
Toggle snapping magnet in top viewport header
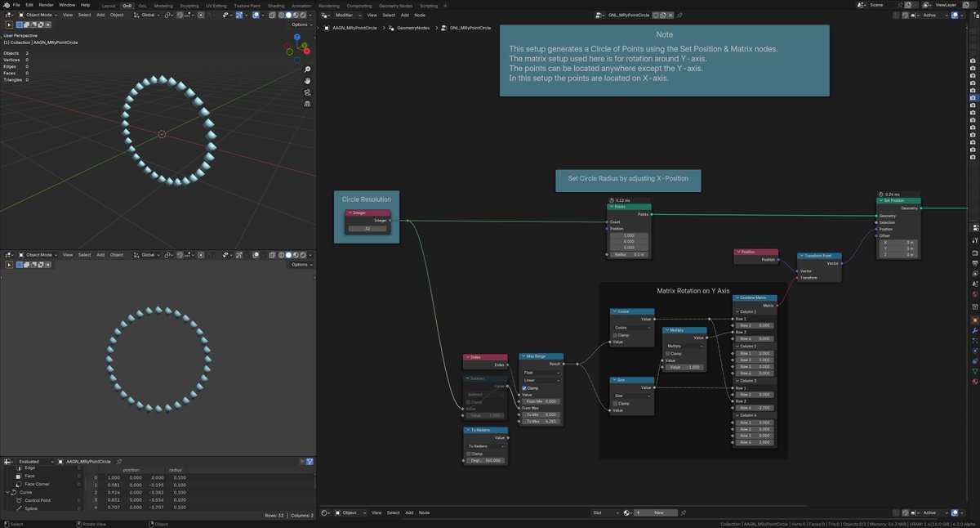click(180, 15)
